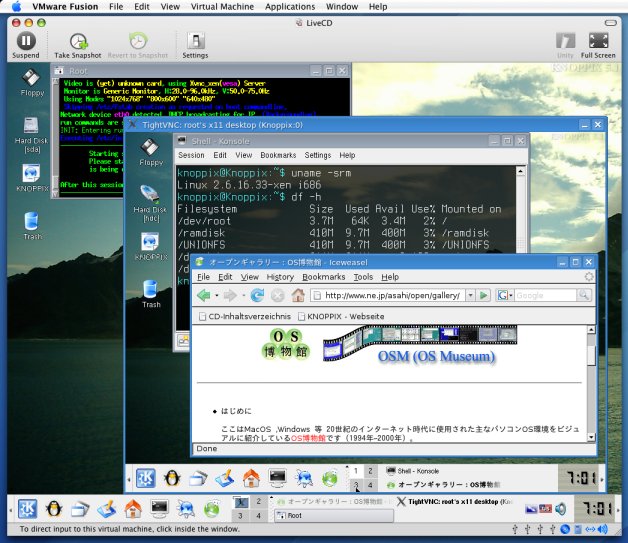Viewport: 628px width, 543px height.
Task: Open K menu in VNC inner panel
Action: (x=146, y=478)
